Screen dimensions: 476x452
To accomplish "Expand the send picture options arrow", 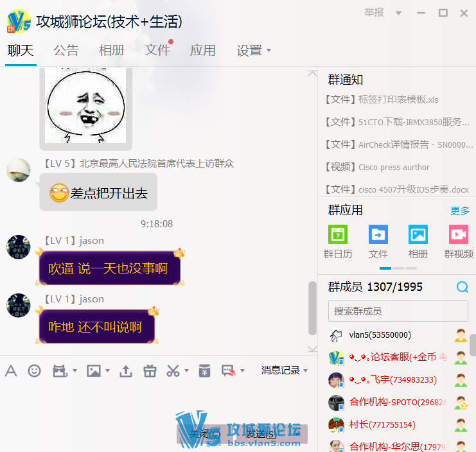I will click(107, 371).
